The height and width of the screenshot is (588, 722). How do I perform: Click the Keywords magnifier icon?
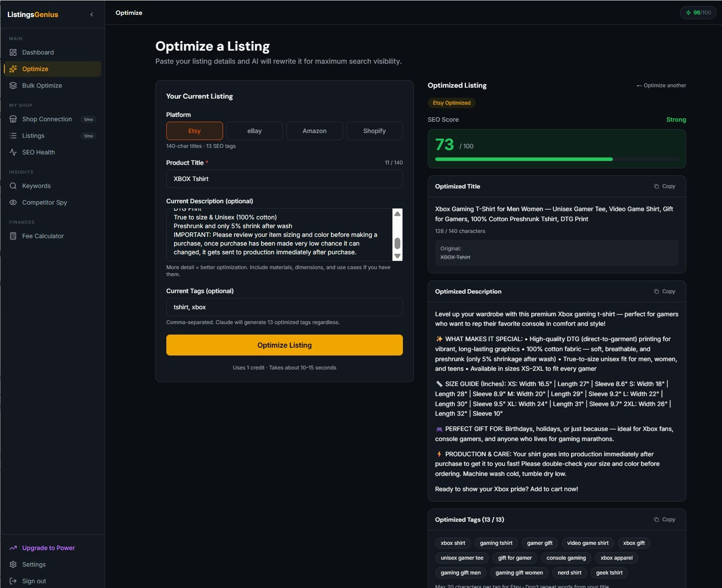13,186
